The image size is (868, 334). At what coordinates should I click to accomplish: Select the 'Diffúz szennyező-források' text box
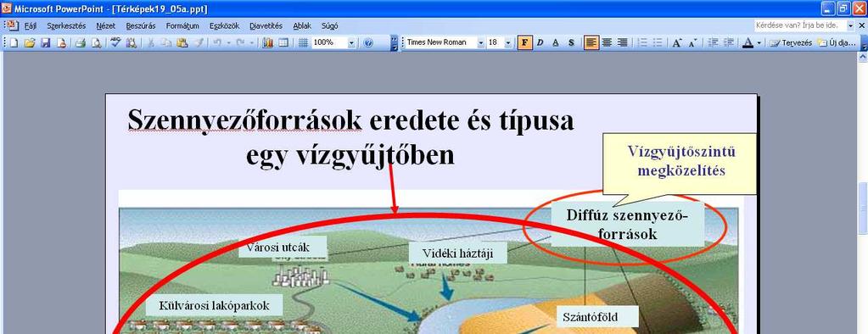click(627, 224)
